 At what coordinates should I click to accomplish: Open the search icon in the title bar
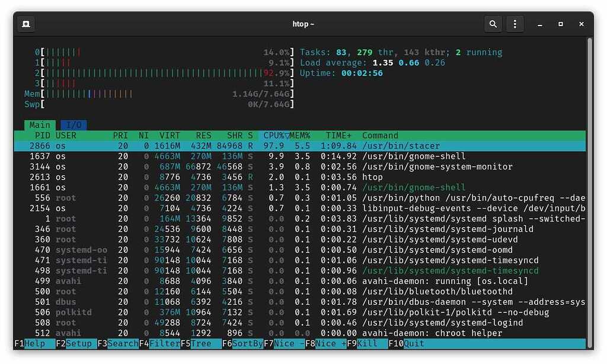pyautogui.click(x=493, y=24)
